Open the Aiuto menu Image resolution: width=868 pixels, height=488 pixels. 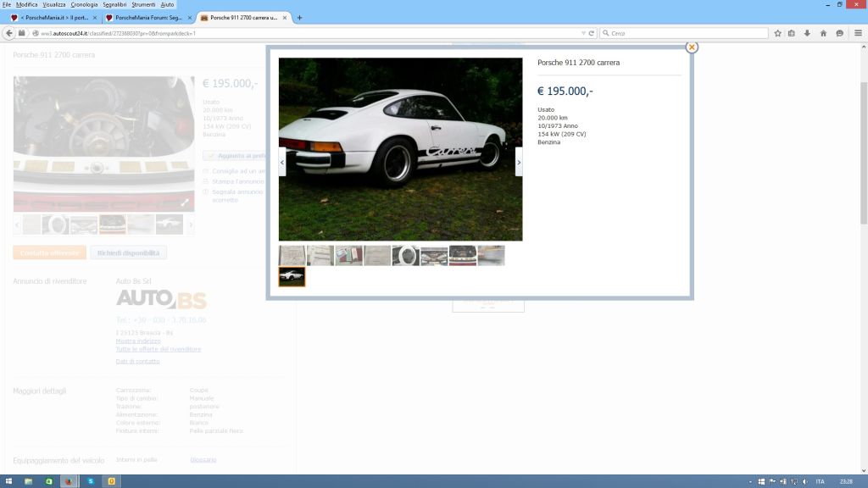(167, 4)
